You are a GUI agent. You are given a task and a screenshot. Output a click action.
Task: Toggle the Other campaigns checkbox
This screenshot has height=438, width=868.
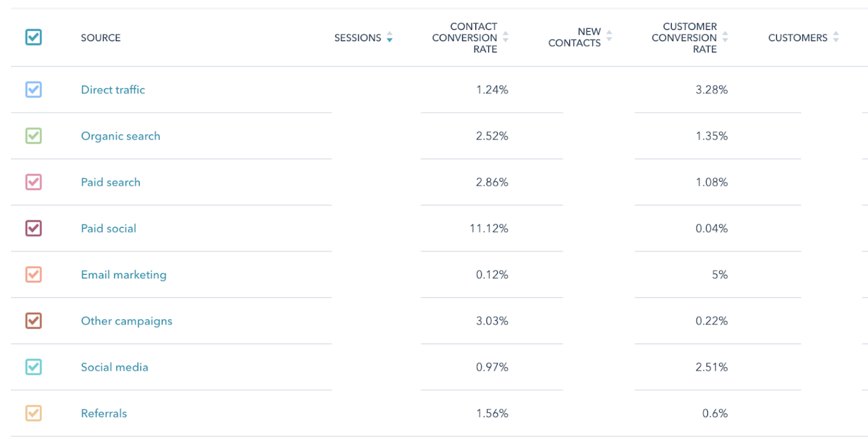click(x=33, y=321)
